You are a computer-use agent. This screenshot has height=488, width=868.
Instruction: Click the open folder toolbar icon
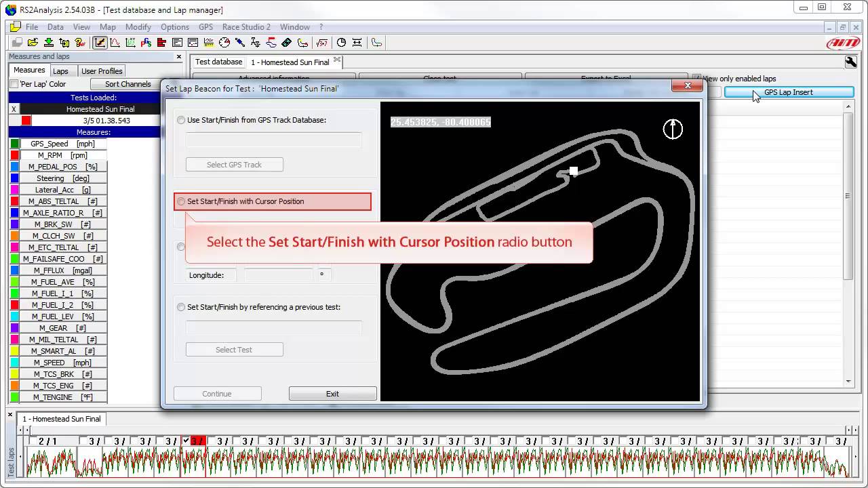click(x=33, y=43)
